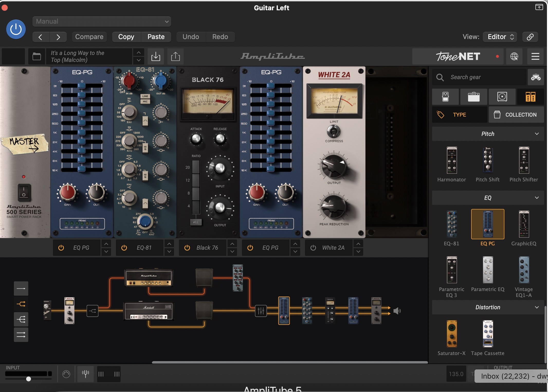Open the ToneNET button

[458, 56]
